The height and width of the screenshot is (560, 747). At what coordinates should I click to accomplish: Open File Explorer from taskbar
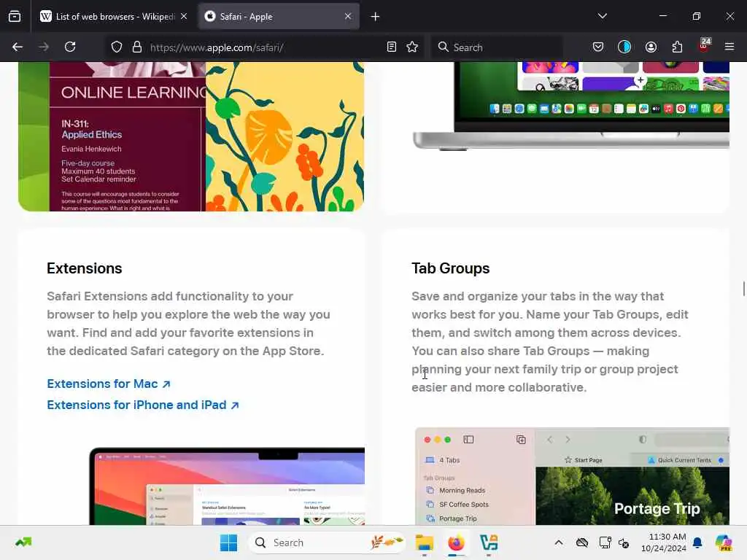(424, 542)
